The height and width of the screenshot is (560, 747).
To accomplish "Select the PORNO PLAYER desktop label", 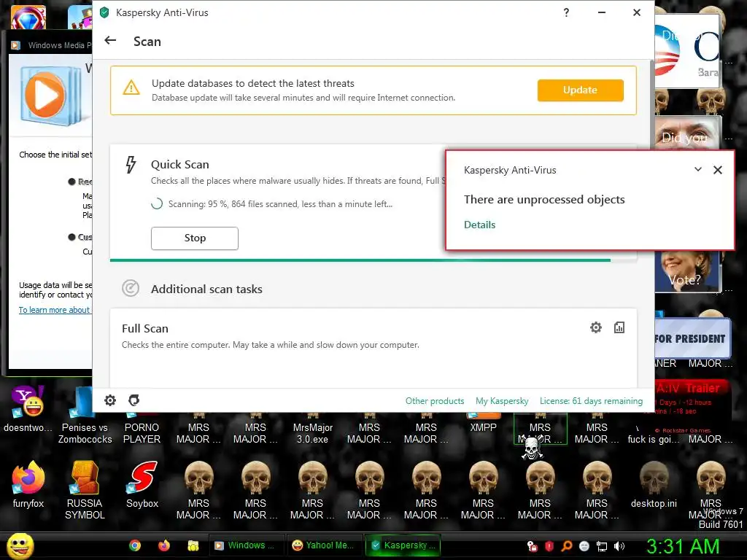I will click(142, 433).
